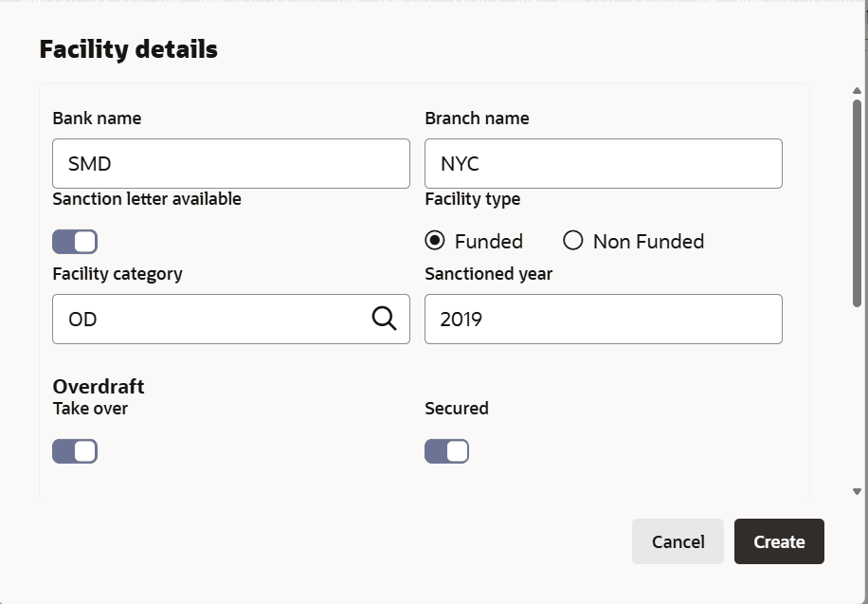Click the Sanction letter available label
The height and width of the screenshot is (604, 868).
tap(147, 199)
